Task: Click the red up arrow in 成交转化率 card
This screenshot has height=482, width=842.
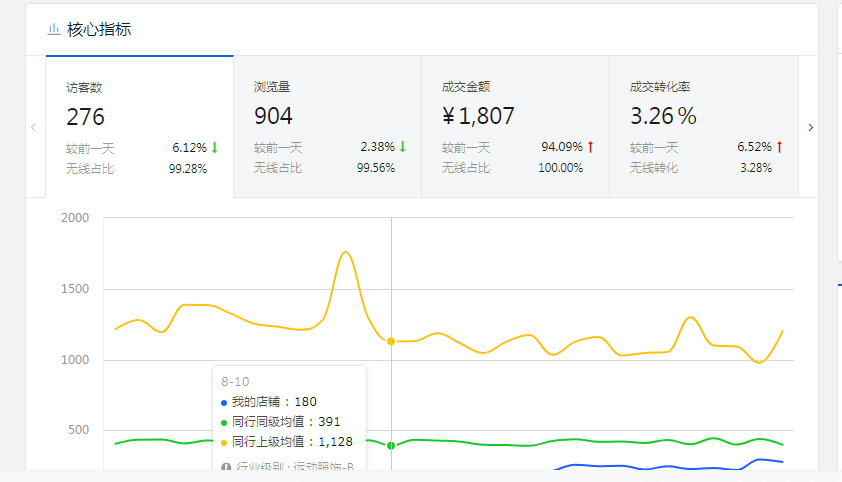Action: coord(778,147)
